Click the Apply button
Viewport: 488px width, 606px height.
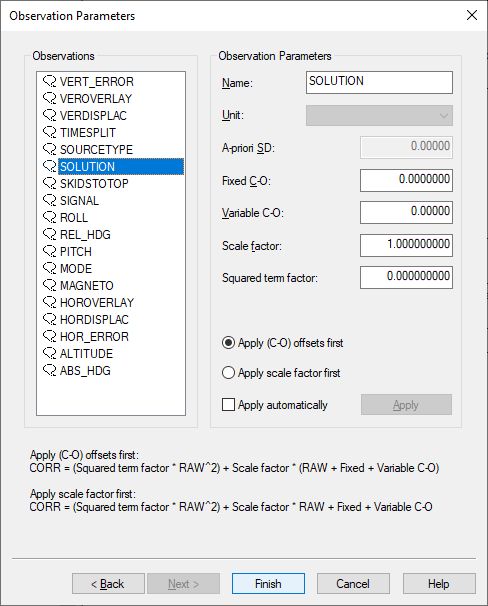tap(406, 405)
